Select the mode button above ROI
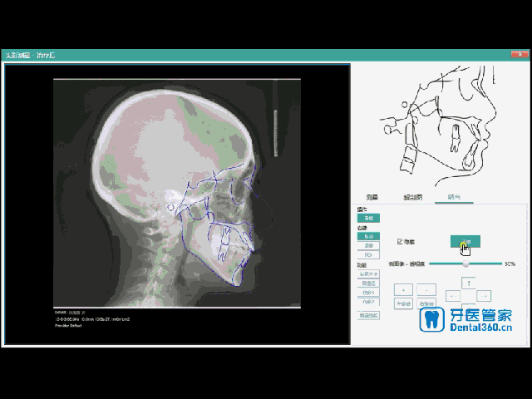Screen dimensions: 532x399 tap(368, 245)
